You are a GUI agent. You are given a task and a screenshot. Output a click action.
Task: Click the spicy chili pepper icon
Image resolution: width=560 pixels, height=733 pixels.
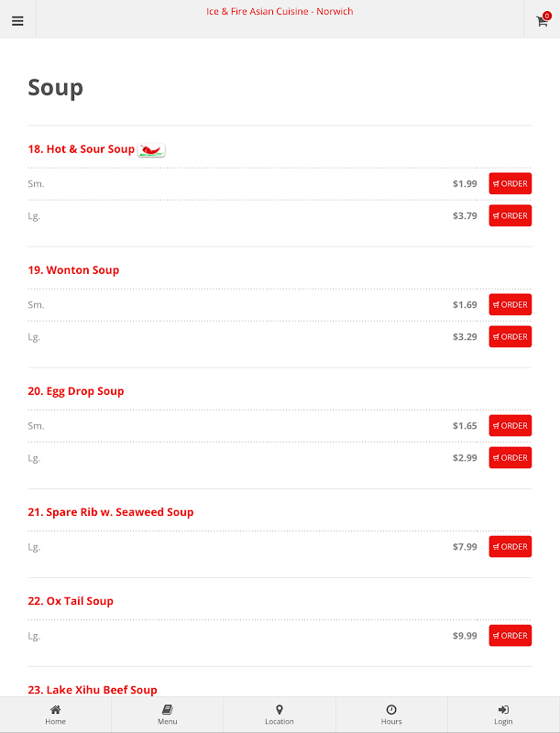tap(151, 150)
